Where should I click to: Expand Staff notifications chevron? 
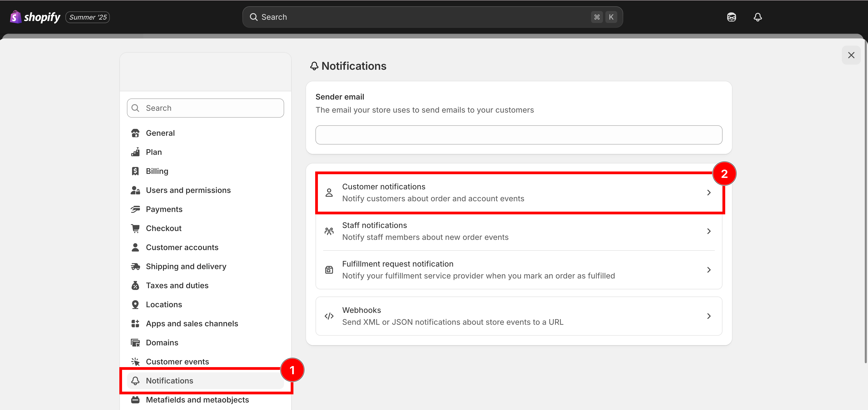[709, 231]
